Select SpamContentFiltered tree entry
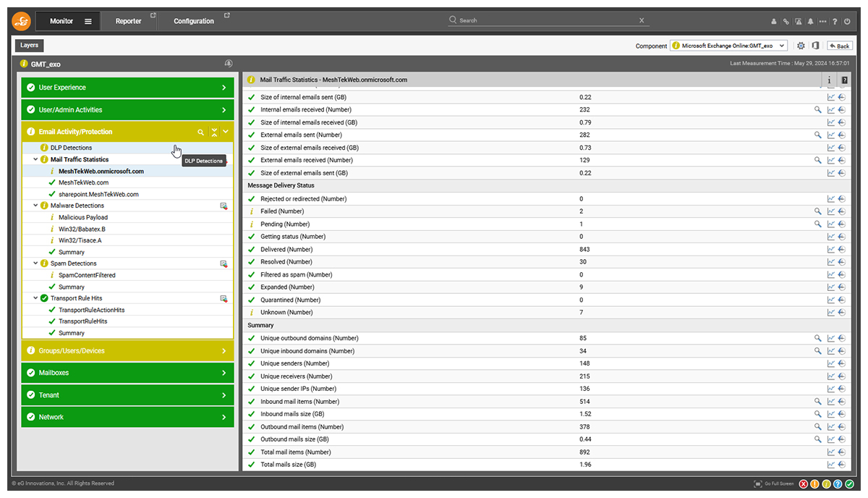The height and width of the screenshot is (498, 868). tap(87, 275)
